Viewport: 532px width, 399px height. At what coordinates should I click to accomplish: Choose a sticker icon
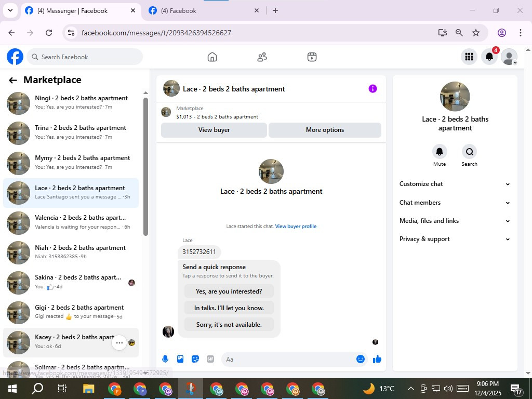(195, 359)
